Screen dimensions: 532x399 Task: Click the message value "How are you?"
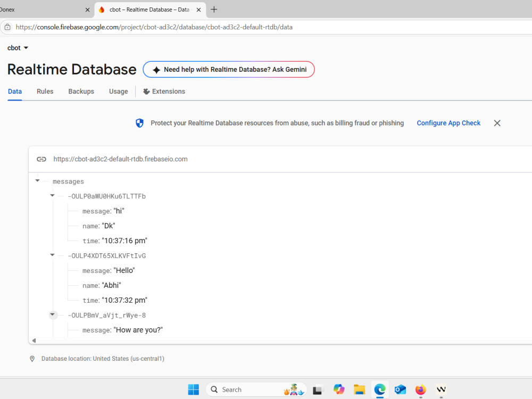[x=138, y=330]
